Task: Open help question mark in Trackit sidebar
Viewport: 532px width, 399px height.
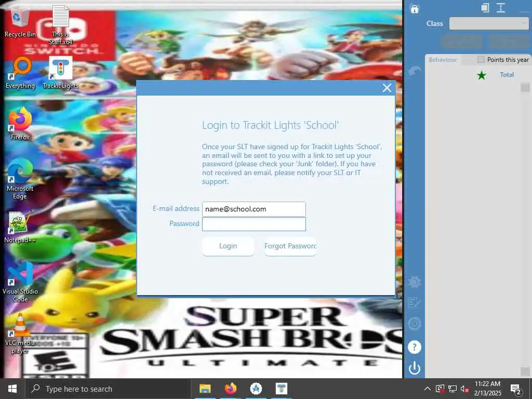Action: [x=414, y=347]
